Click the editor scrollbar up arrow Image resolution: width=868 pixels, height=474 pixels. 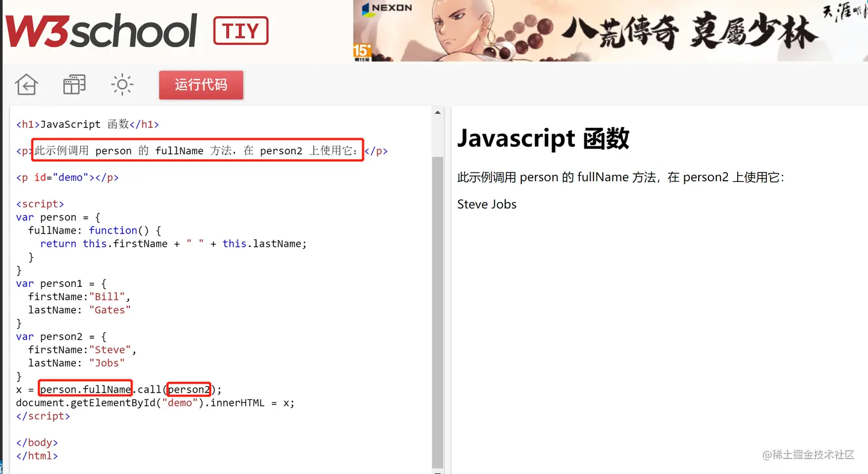coord(438,112)
